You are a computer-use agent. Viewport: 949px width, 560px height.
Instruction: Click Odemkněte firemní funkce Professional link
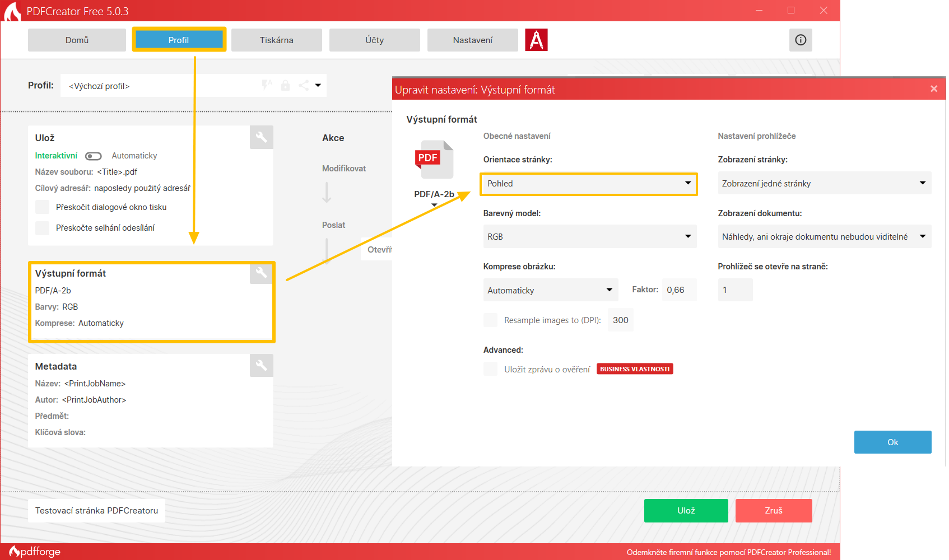(x=728, y=552)
